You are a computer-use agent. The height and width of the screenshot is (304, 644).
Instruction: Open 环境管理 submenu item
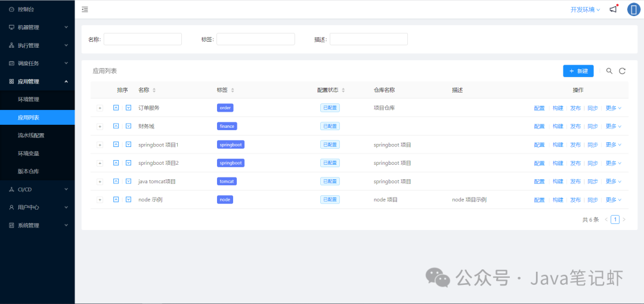point(38,99)
